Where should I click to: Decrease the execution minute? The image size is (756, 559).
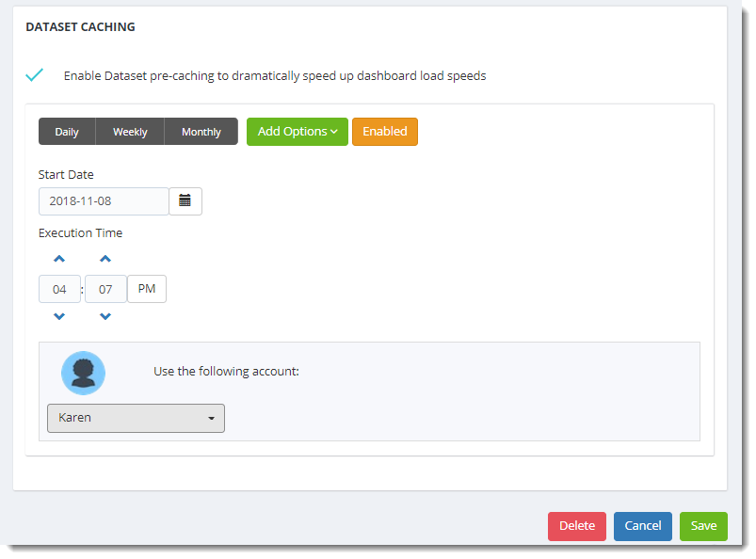coord(105,316)
